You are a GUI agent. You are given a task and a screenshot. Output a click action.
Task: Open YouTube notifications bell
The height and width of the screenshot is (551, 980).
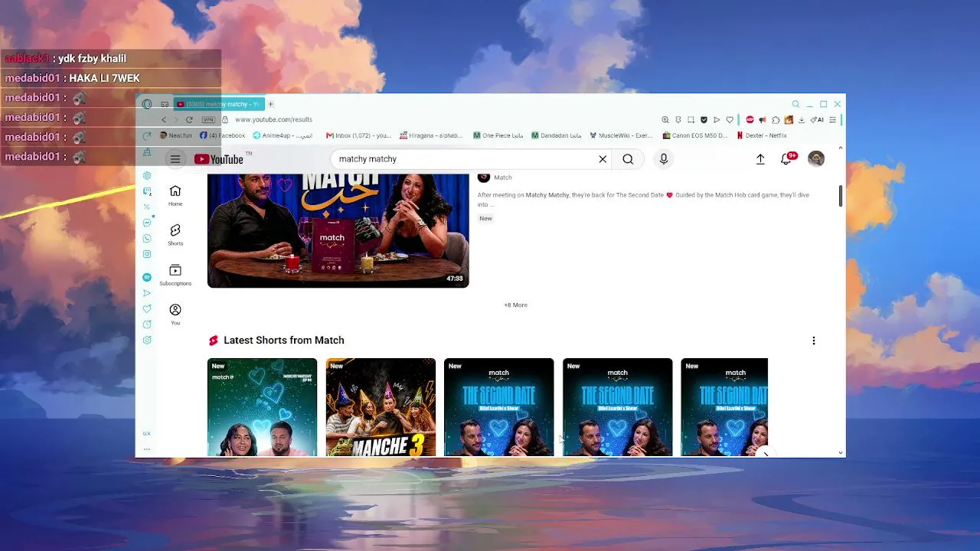click(786, 159)
